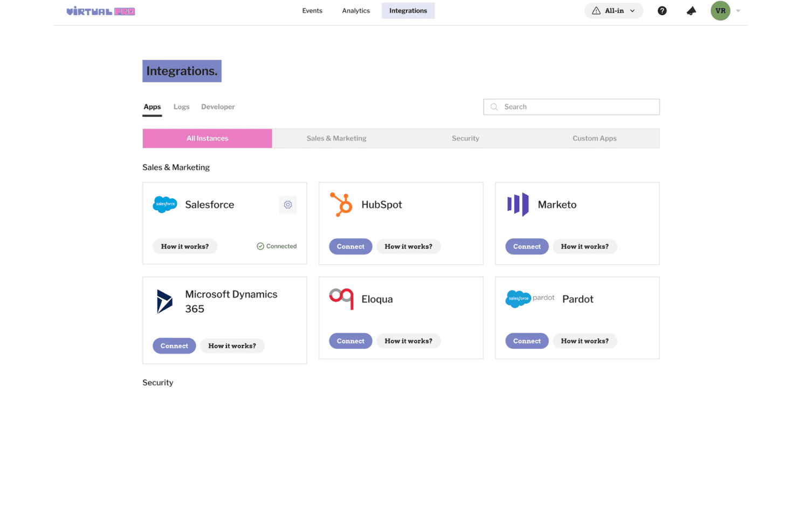The image size is (798, 532).
Task: View how Pardot integration works
Action: point(585,341)
